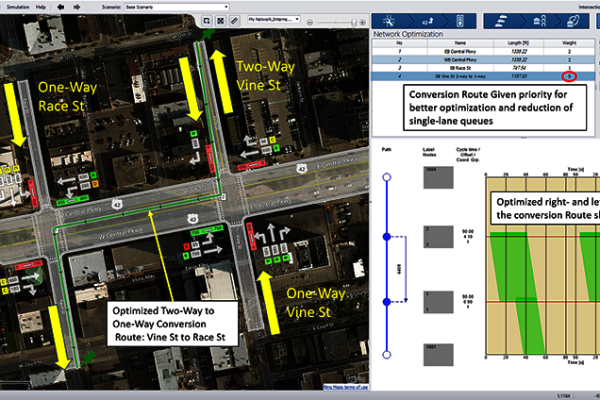Go forward with the right arrow
This screenshot has width=600, height=400.
click(x=77, y=7)
